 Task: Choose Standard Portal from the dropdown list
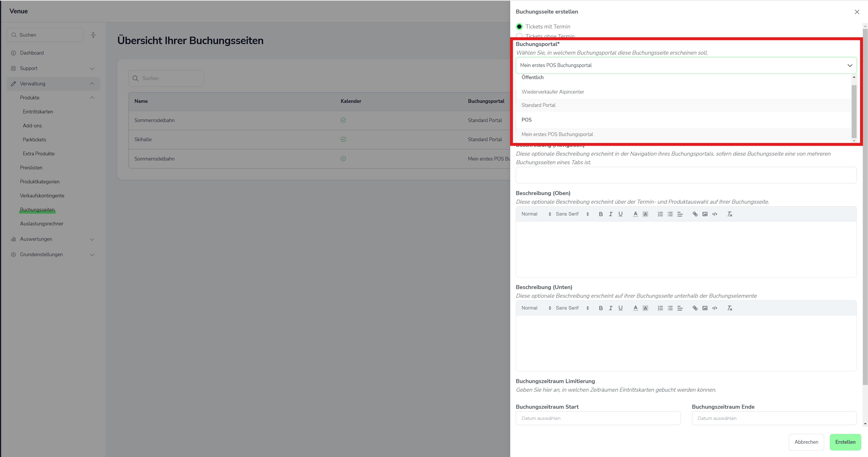tap(538, 105)
